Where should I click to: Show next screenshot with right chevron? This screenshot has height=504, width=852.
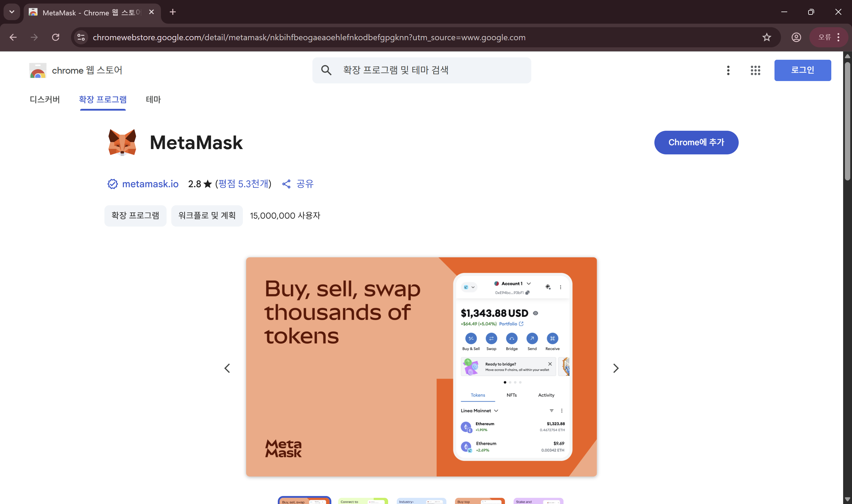point(616,368)
